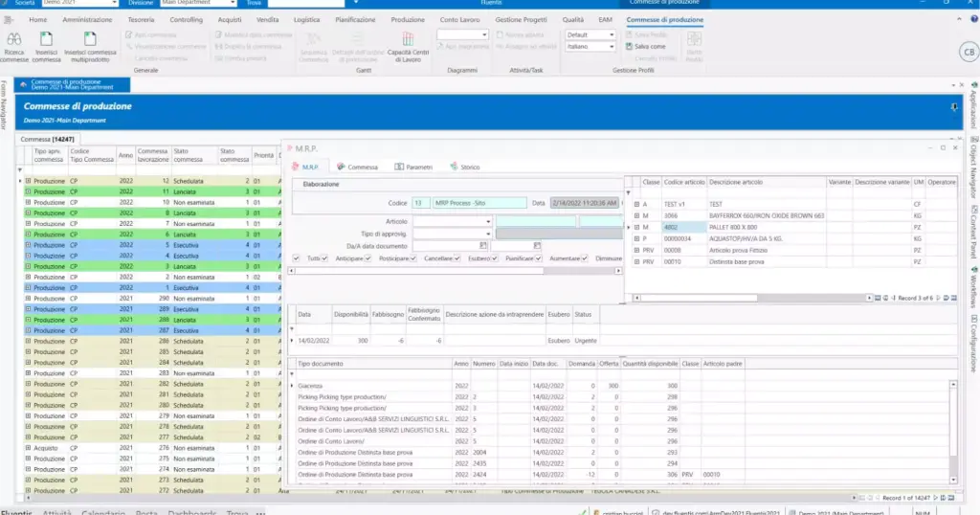This screenshot has height=515, width=980.
Task: Open the Form Navigator on left edge
Action: click(x=4, y=104)
